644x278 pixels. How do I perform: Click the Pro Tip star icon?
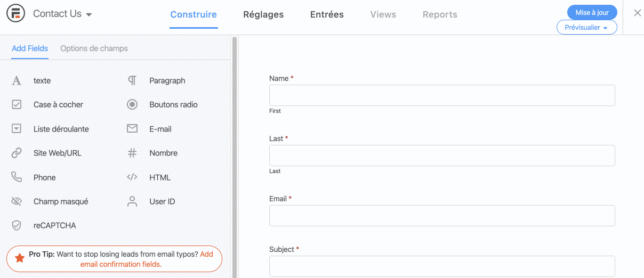pyautogui.click(x=20, y=259)
